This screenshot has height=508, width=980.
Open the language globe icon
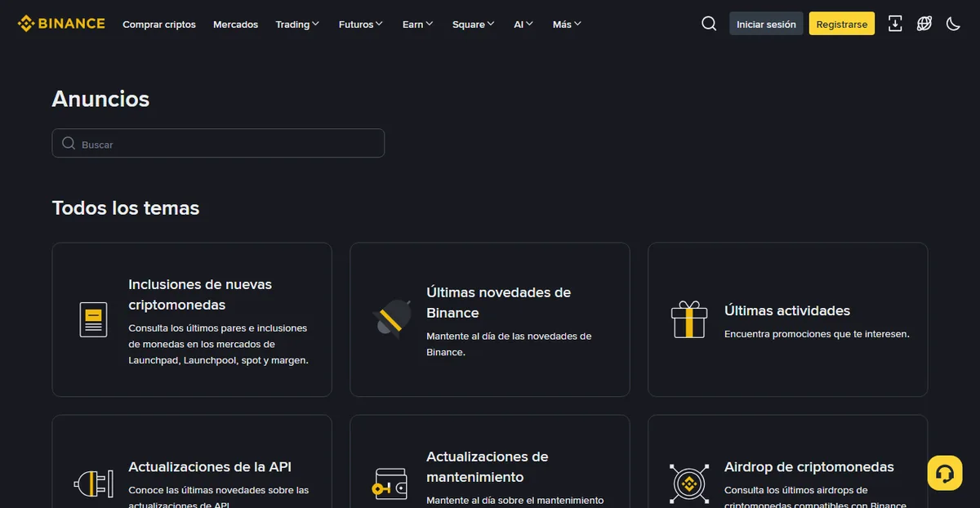point(924,24)
